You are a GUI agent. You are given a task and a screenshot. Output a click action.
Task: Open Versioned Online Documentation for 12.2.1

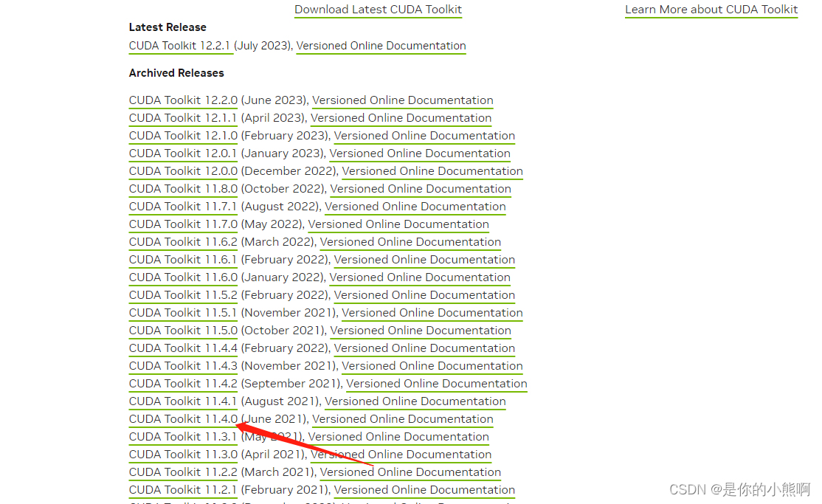coord(381,46)
